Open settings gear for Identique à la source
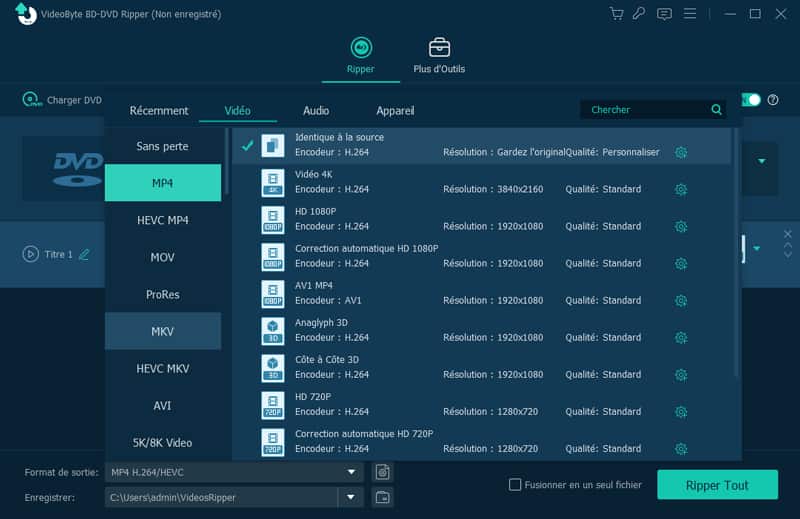 (x=681, y=152)
